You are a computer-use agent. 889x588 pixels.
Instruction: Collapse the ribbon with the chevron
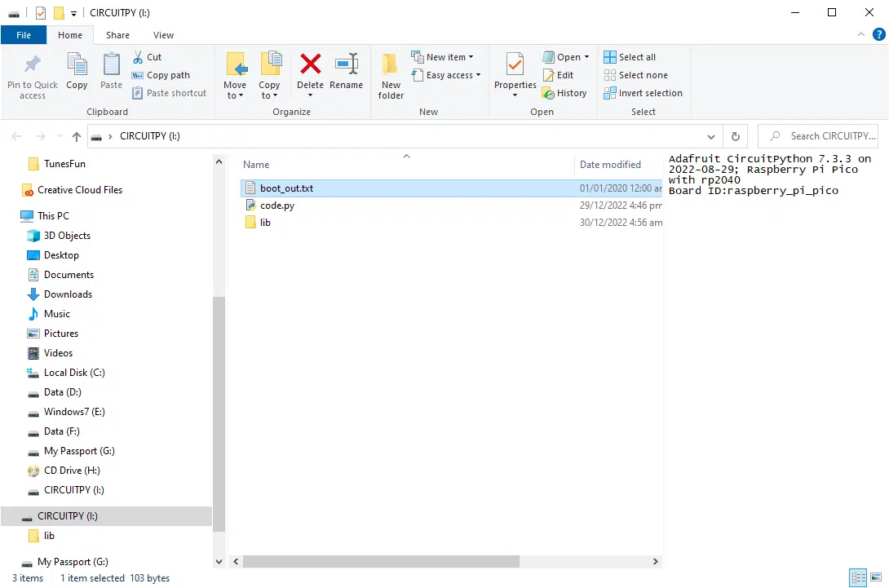[860, 34]
